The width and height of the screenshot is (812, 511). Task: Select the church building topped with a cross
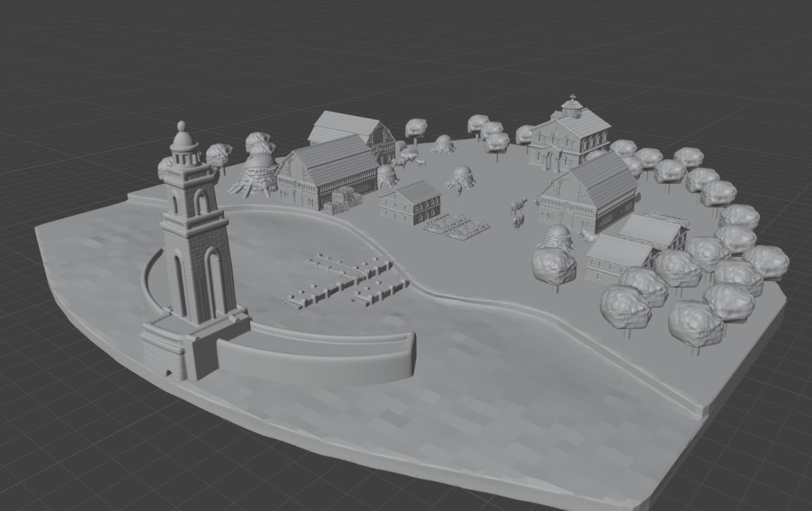[570, 134]
